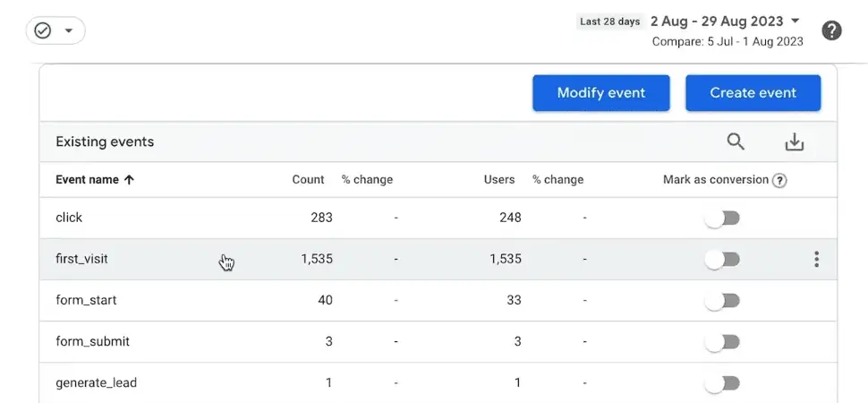Toggle click event as conversion

(722, 218)
